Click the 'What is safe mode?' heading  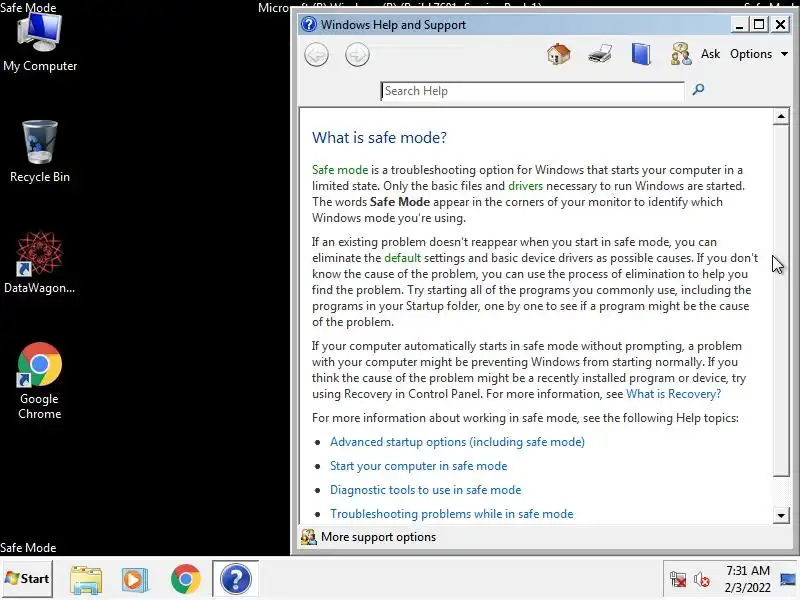pos(379,138)
